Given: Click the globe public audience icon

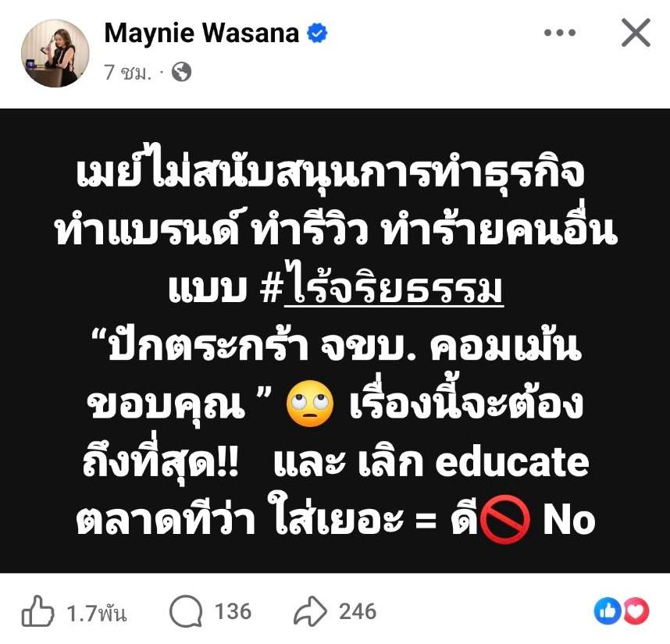Looking at the screenshot, I should point(181,72).
